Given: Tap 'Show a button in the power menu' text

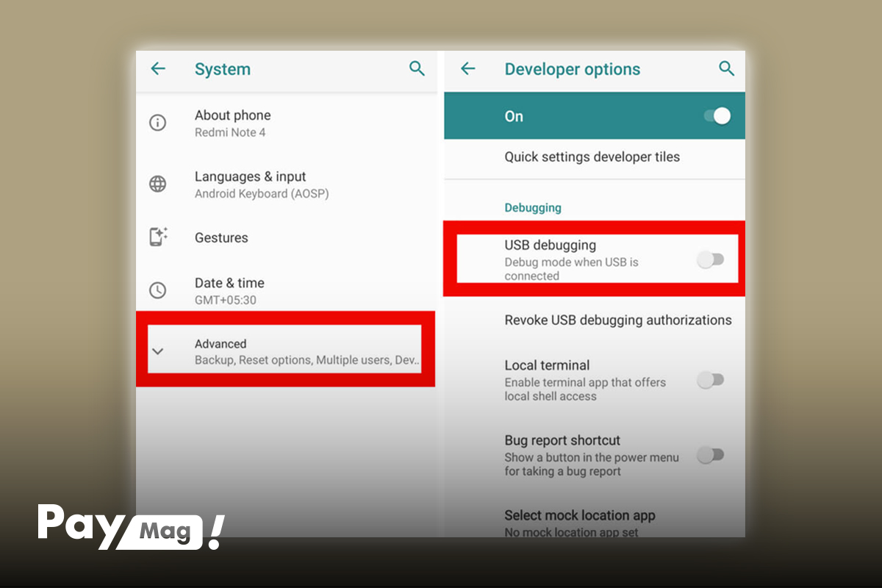Looking at the screenshot, I should click(592, 465).
